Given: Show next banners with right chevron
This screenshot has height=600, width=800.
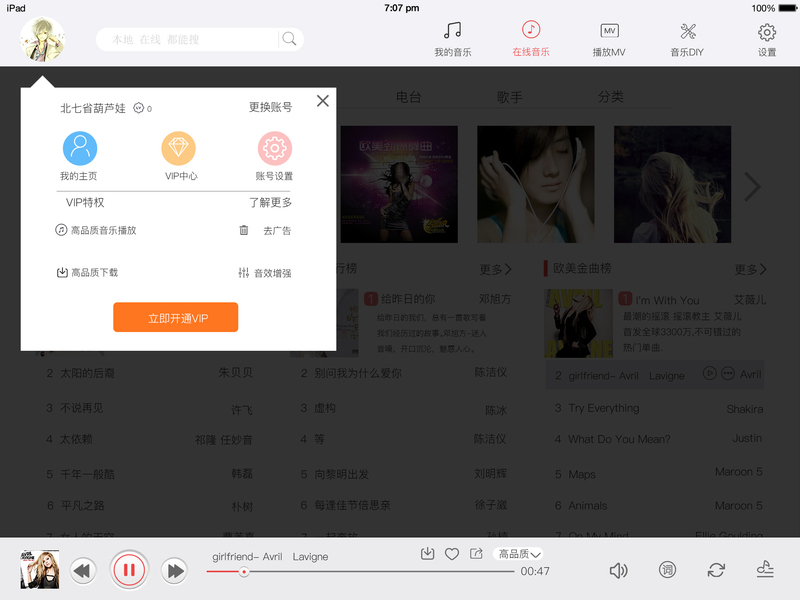Looking at the screenshot, I should (x=753, y=187).
